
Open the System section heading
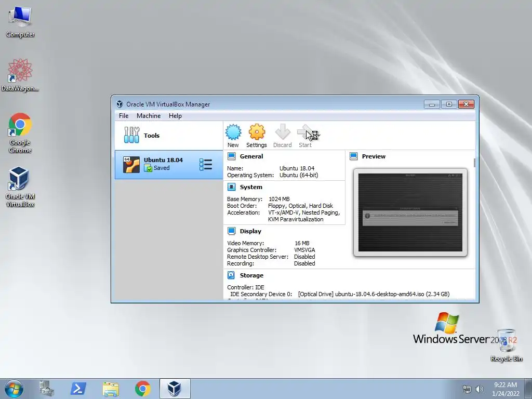click(251, 187)
